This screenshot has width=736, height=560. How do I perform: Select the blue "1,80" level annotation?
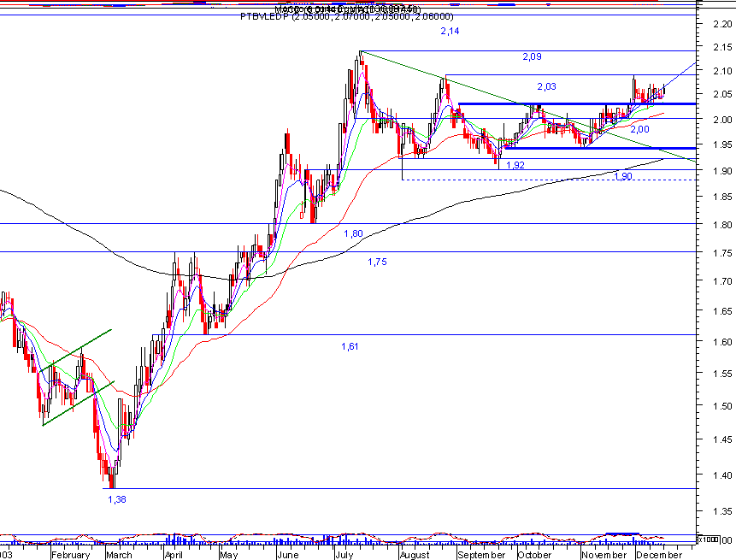[353, 233]
